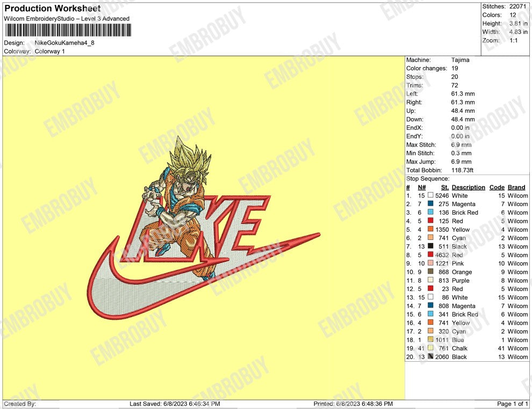
Task: Click the brown swatch beside Orange 868
Action: tap(430, 272)
